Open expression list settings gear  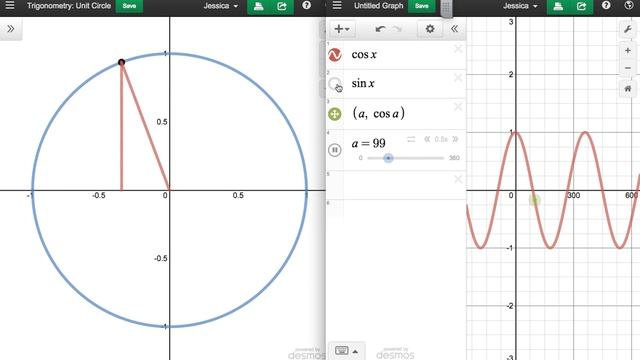(x=430, y=29)
